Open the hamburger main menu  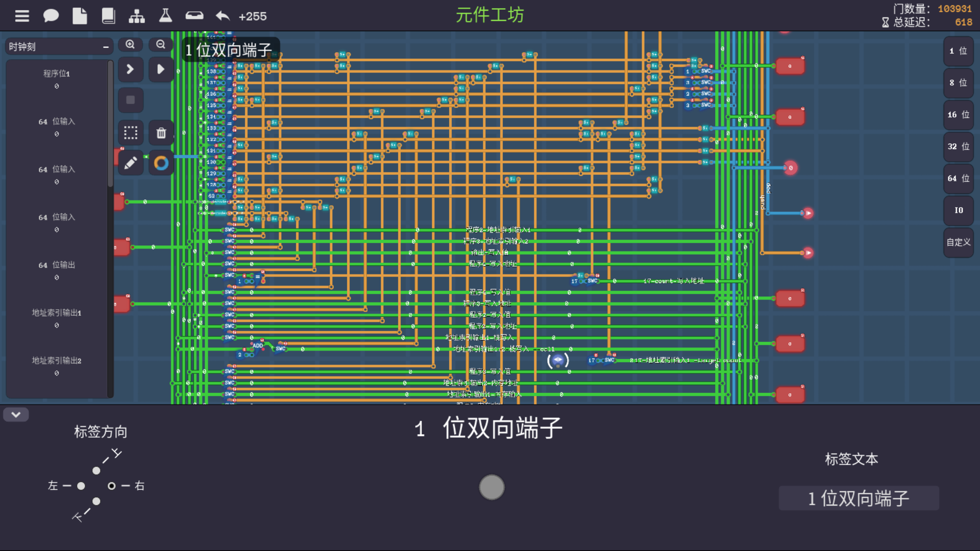click(22, 16)
